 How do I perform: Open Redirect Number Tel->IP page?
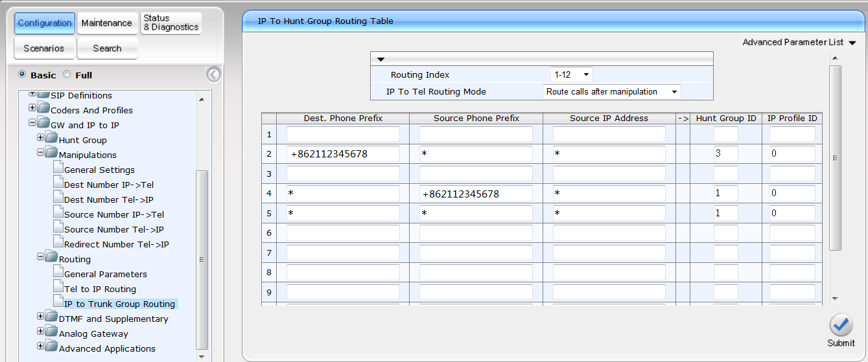point(117,244)
